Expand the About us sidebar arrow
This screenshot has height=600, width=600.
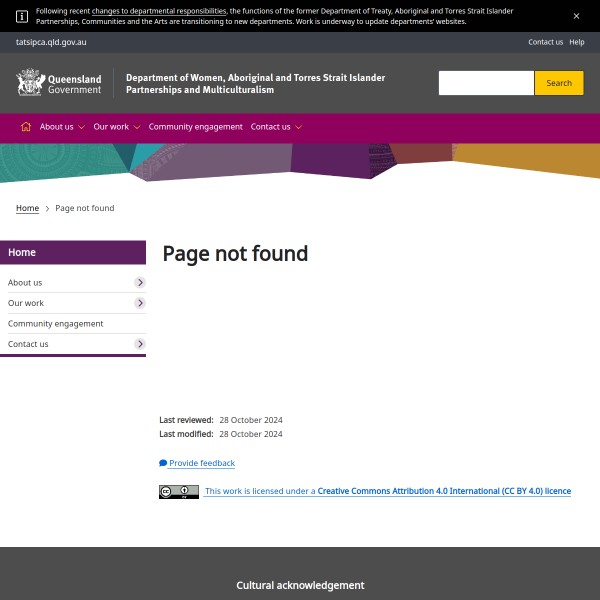tap(140, 283)
